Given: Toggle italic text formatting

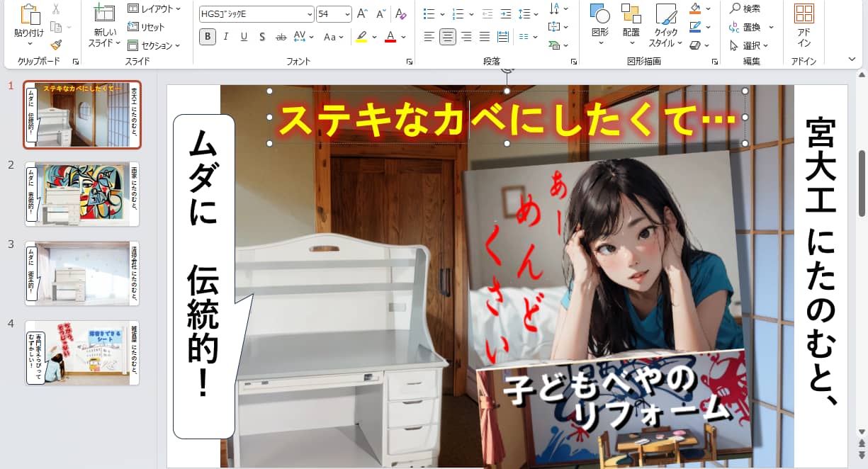Looking at the screenshot, I should tap(226, 37).
